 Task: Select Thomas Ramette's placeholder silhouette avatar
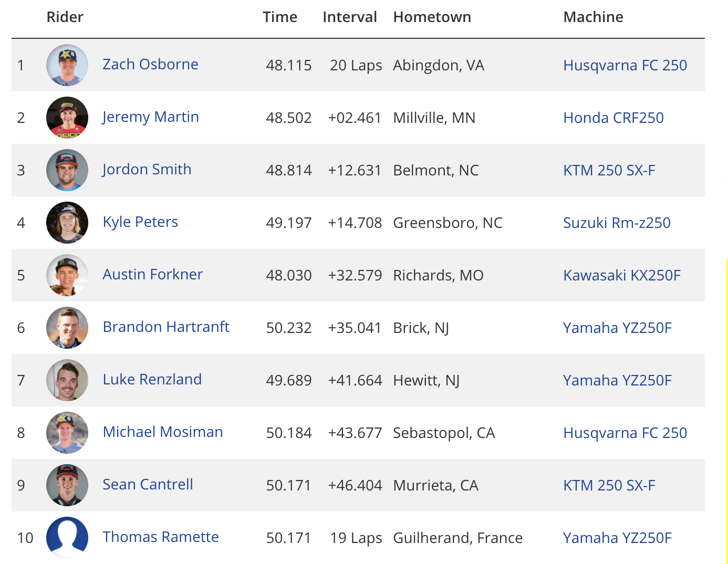coord(67,538)
